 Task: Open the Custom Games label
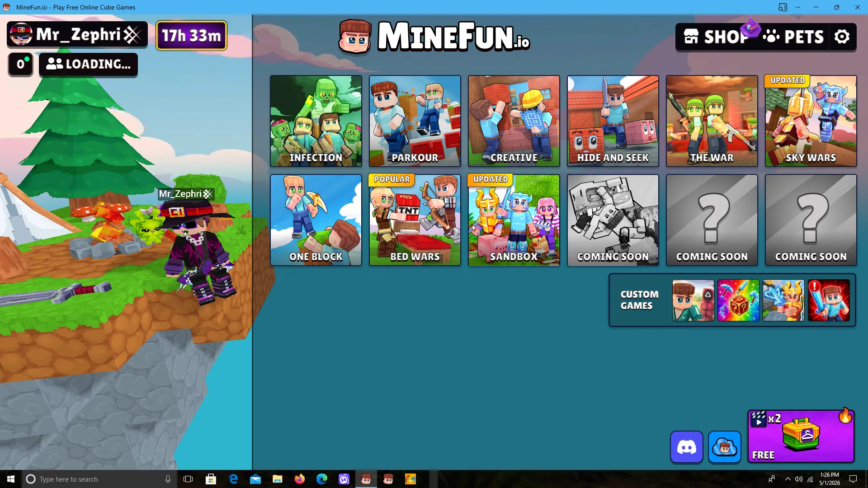click(x=639, y=300)
